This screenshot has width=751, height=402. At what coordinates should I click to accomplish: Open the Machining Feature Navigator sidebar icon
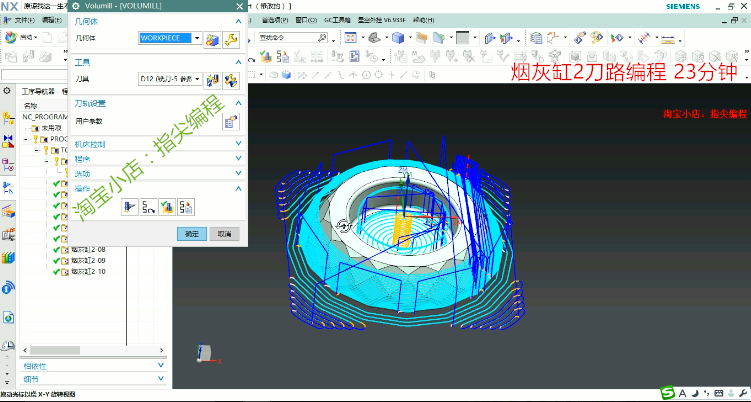click(8, 211)
